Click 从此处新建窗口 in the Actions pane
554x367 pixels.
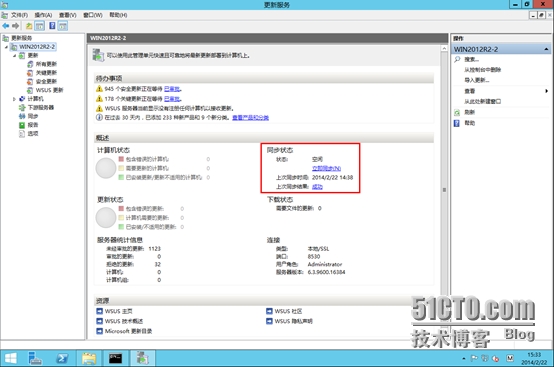coord(482,102)
